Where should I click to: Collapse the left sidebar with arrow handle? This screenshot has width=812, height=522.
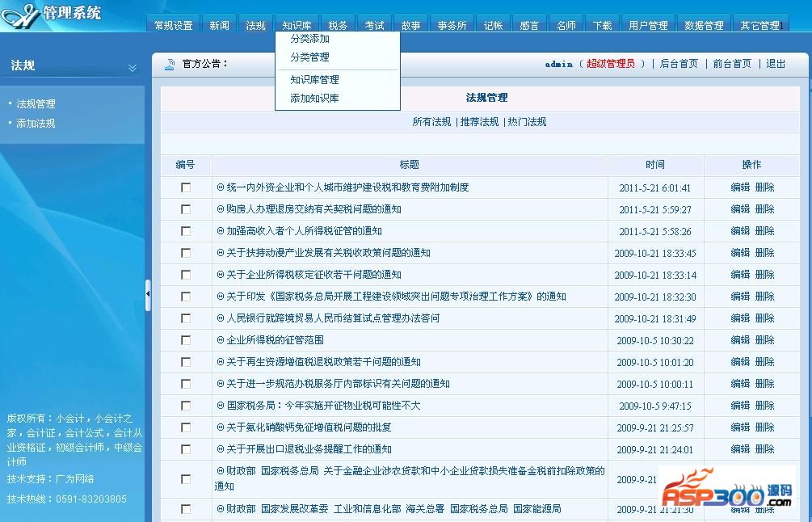tap(148, 295)
